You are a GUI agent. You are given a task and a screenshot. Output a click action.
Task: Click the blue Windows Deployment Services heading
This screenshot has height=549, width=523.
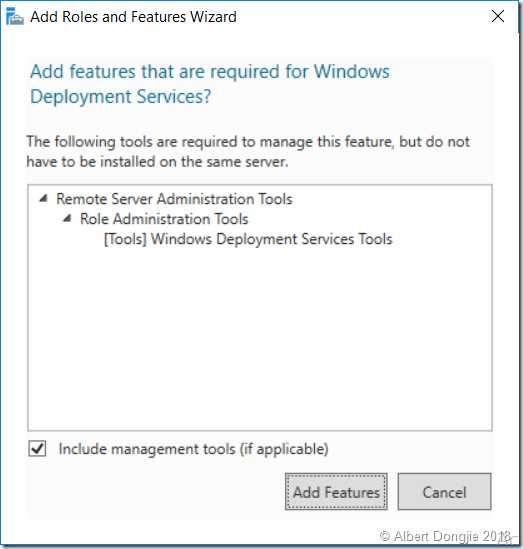pos(210,84)
